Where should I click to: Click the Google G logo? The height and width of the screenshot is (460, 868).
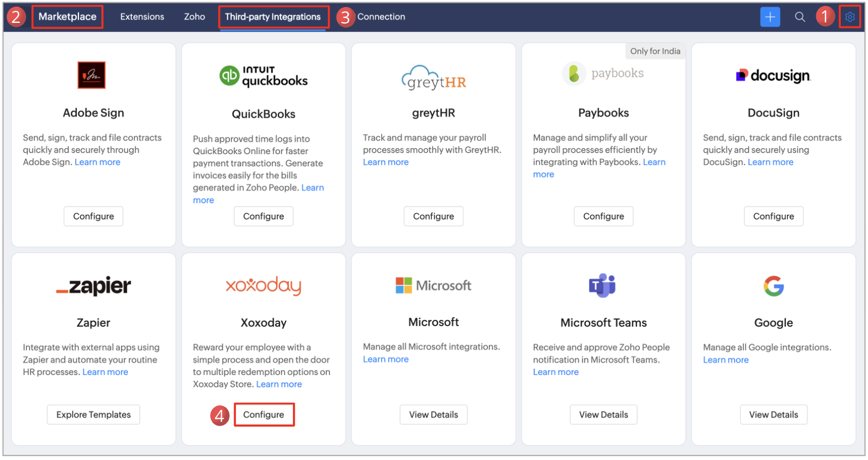[x=773, y=286]
